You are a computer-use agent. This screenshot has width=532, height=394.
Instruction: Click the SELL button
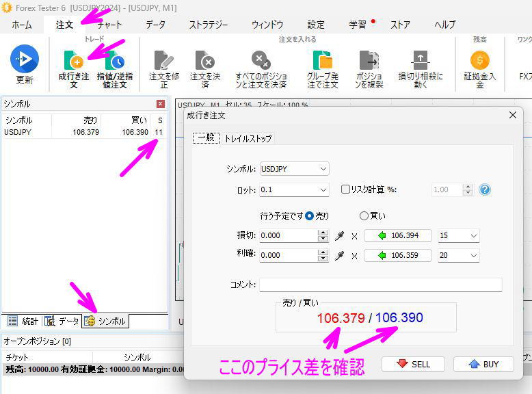[413, 364]
